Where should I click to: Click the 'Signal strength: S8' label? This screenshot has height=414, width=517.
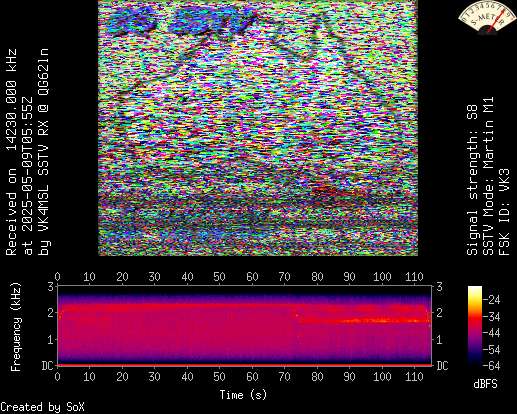click(x=472, y=180)
